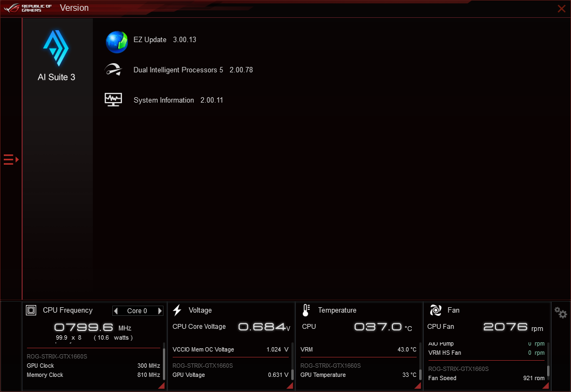Click the Fan panel icon
Image resolution: width=571 pixels, height=392 pixels.
point(435,310)
